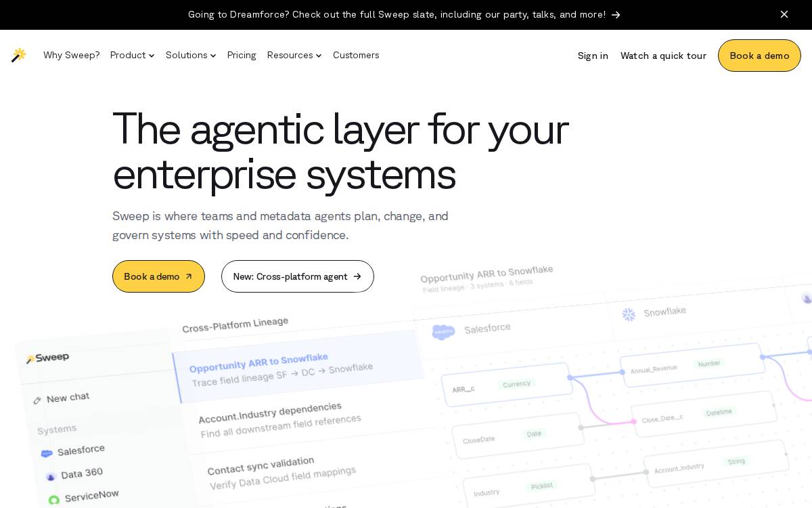This screenshot has height=508, width=812.
Task: Click the Sign in link
Action: pos(593,56)
